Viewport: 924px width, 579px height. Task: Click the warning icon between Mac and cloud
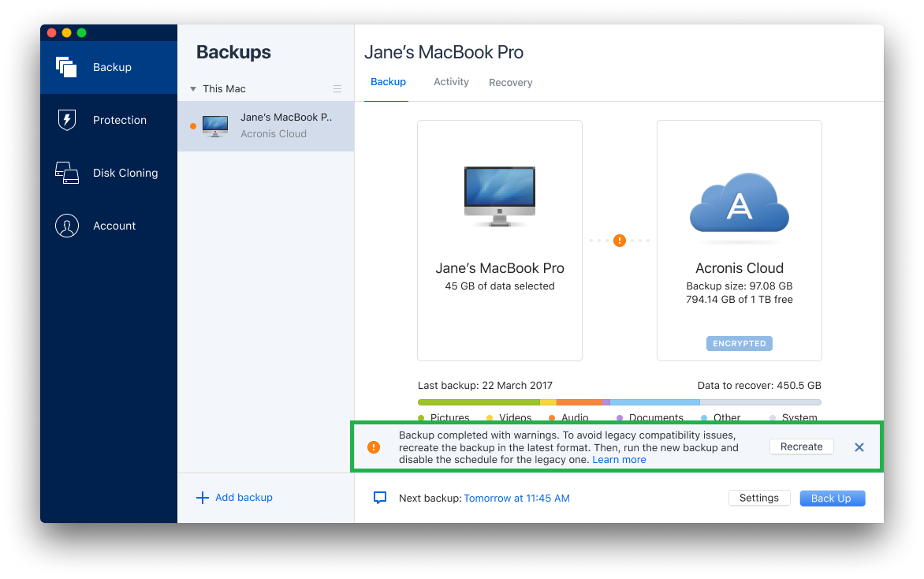click(620, 240)
